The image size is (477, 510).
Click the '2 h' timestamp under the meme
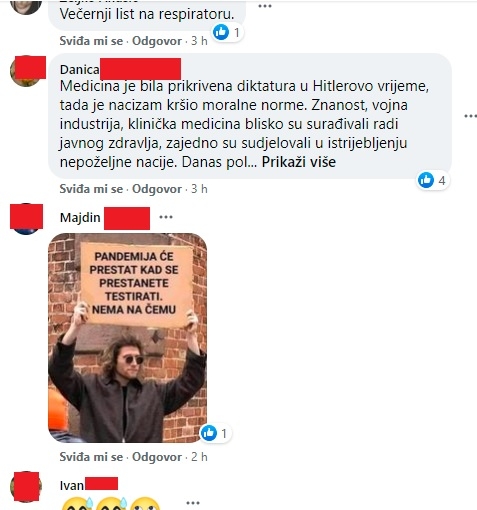point(199,457)
